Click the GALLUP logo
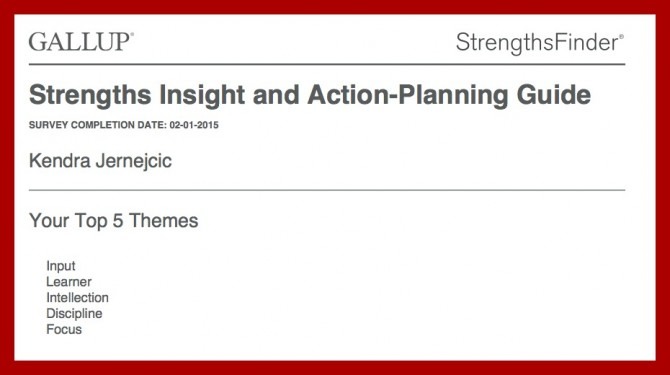The image size is (670, 375). 81,42
